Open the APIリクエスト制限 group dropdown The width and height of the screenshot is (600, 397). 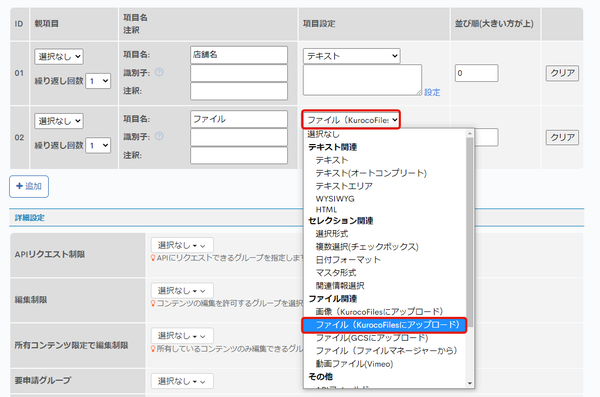point(182,245)
